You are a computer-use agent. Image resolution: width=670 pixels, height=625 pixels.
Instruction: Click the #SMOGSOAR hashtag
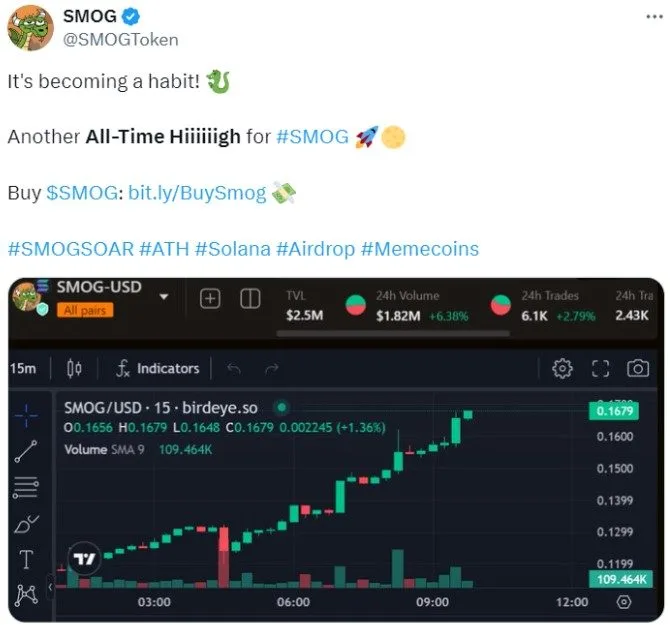(x=70, y=248)
